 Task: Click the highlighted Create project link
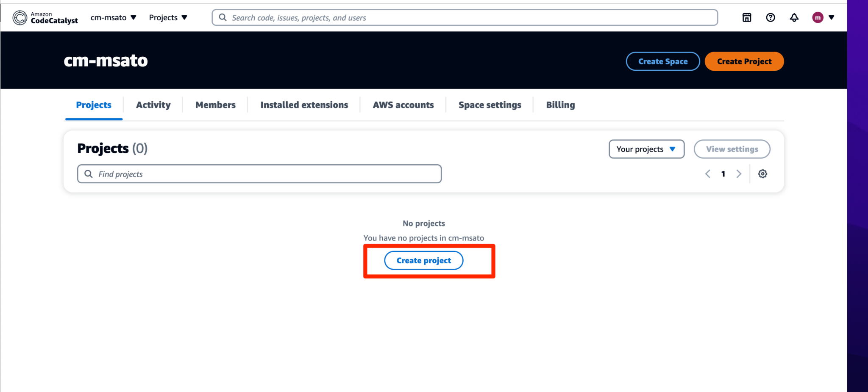click(x=423, y=260)
